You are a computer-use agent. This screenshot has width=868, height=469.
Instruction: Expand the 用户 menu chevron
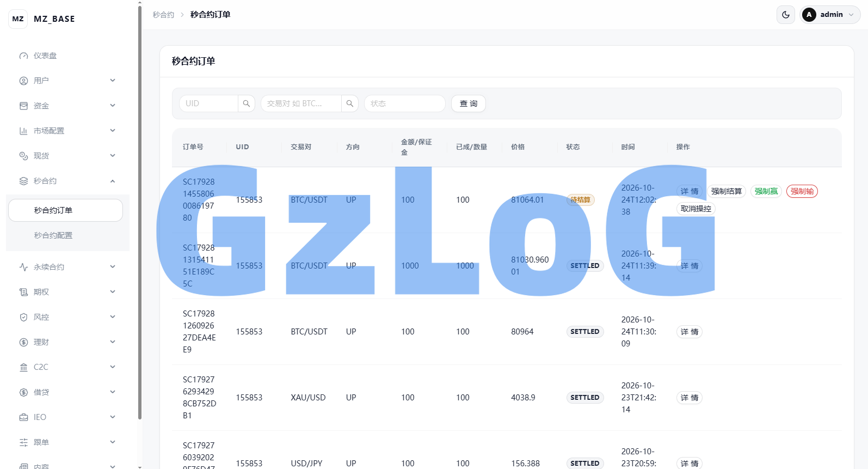coord(113,81)
